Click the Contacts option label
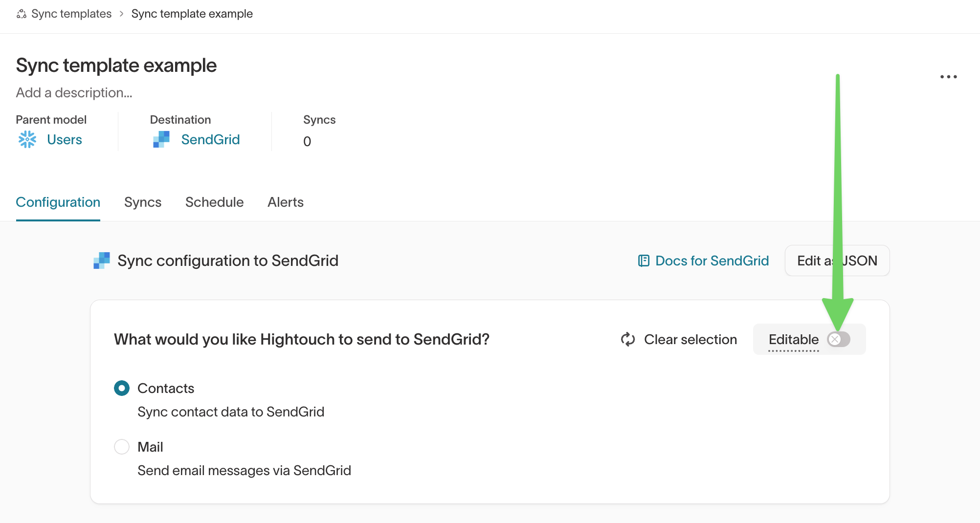The height and width of the screenshot is (523, 980). click(166, 388)
